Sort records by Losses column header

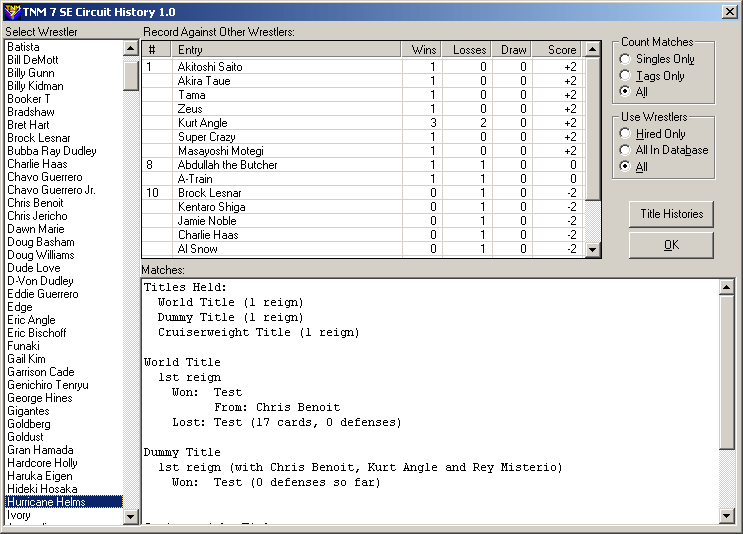pos(469,50)
